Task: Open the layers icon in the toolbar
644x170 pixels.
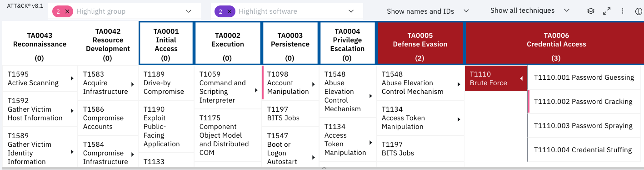Action: [x=590, y=11]
